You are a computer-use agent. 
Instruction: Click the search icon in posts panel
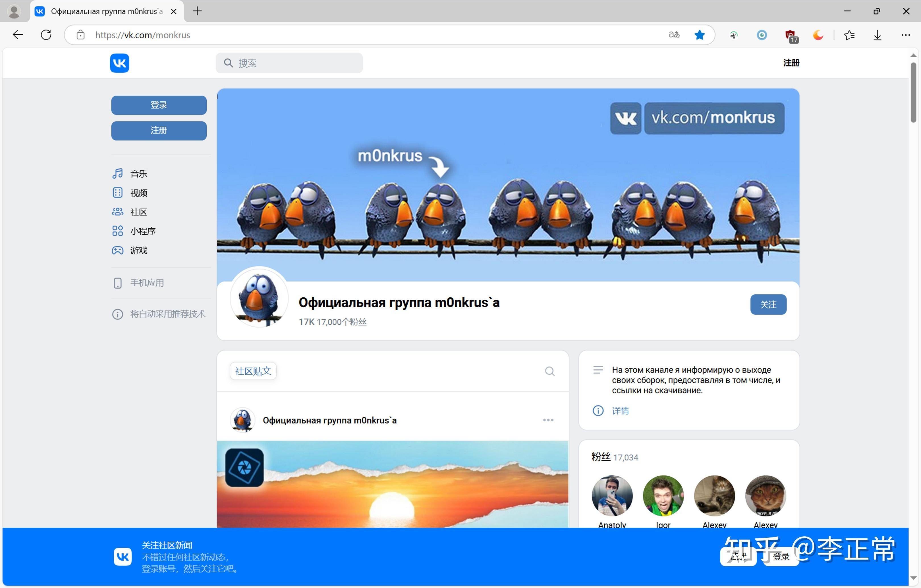click(x=550, y=371)
